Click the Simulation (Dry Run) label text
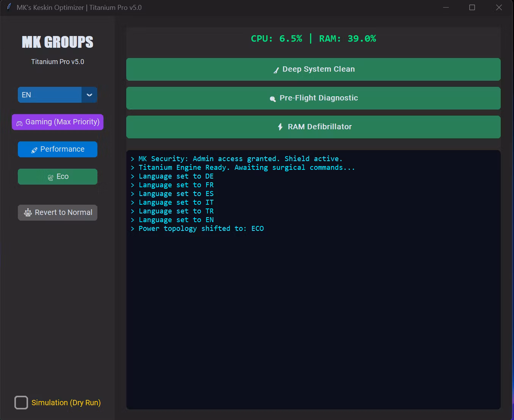The width and height of the screenshot is (514, 420). pyautogui.click(x=66, y=403)
